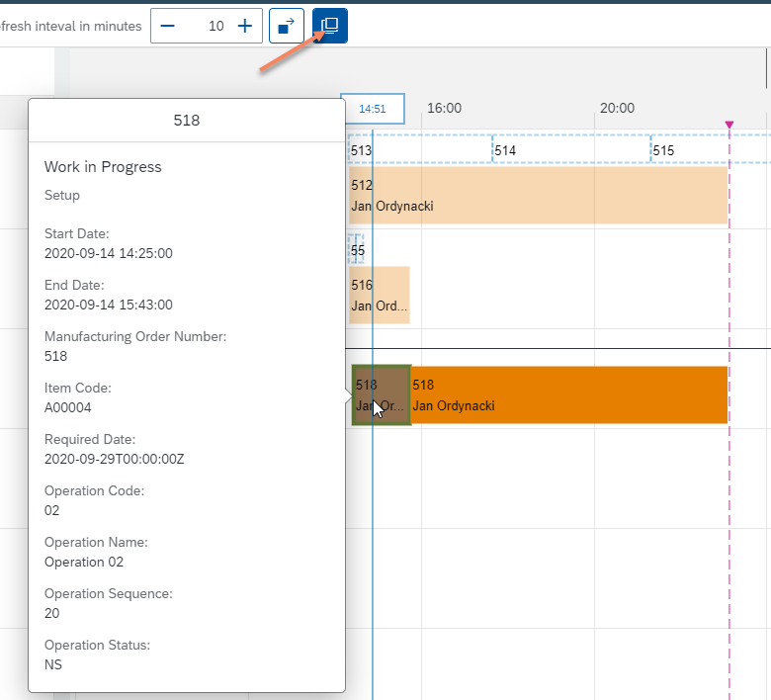Image resolution: width=771 pixels, height=700 pixels.
Task: Click the icon button with the small arrow
Action: click(x=287, y=26)
